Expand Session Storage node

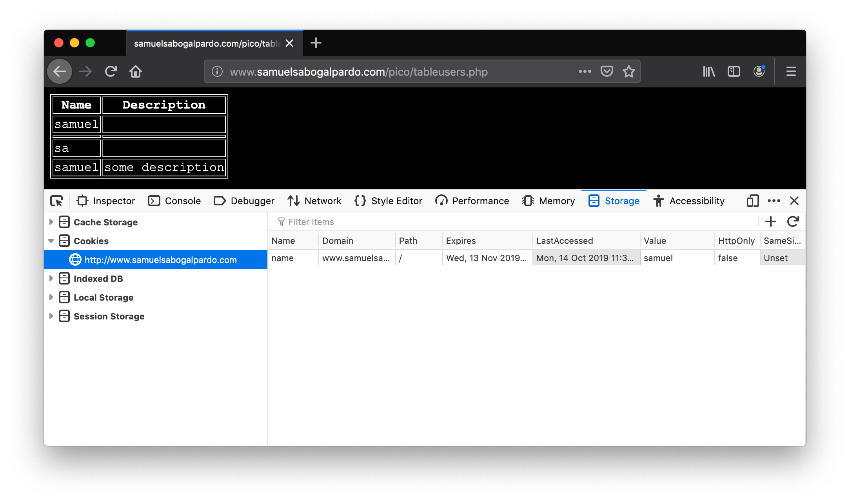(51, 316)
